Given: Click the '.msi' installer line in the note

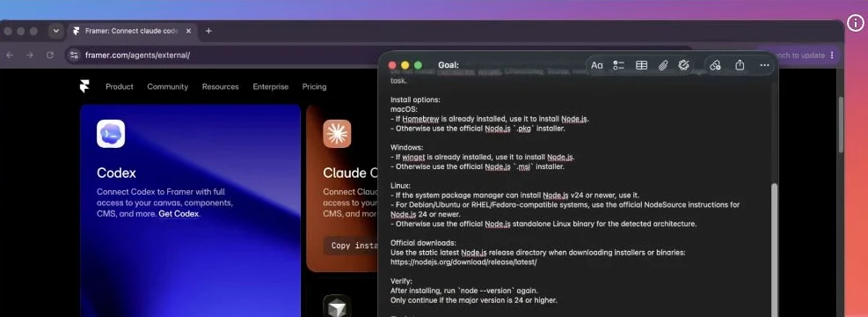Looking at the screenshot, I should point(478,166).
